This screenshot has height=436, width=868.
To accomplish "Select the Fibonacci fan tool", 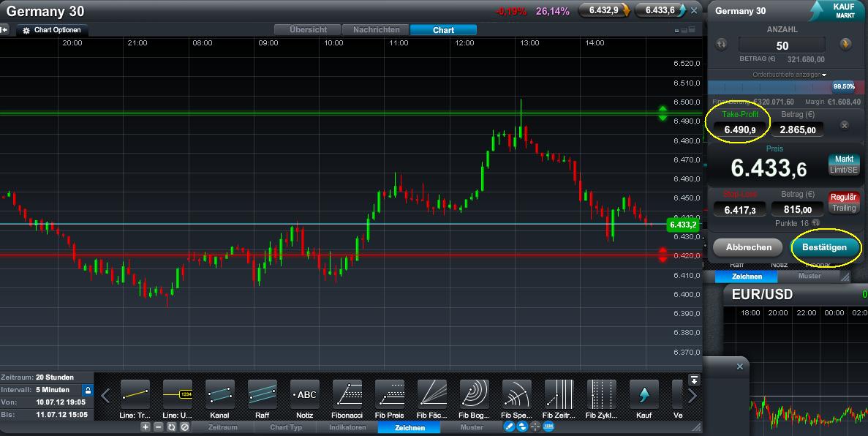I will (431, 394).
